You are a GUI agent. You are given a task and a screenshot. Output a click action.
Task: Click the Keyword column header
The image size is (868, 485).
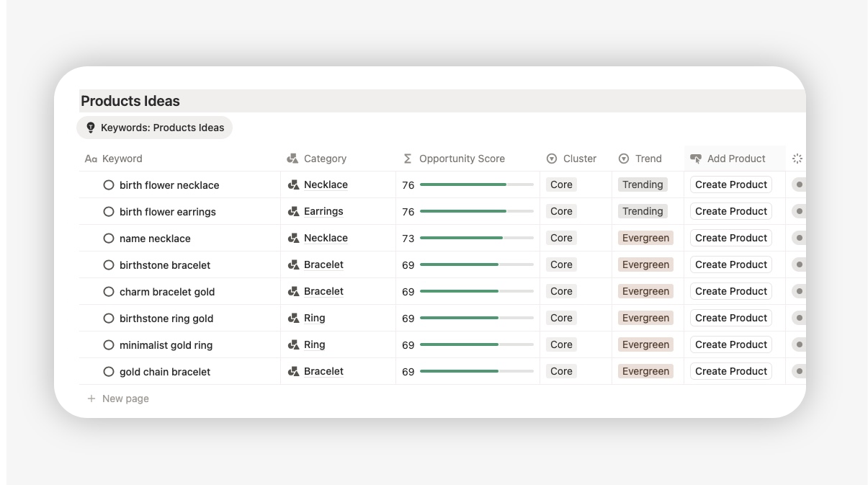[122, 159]
